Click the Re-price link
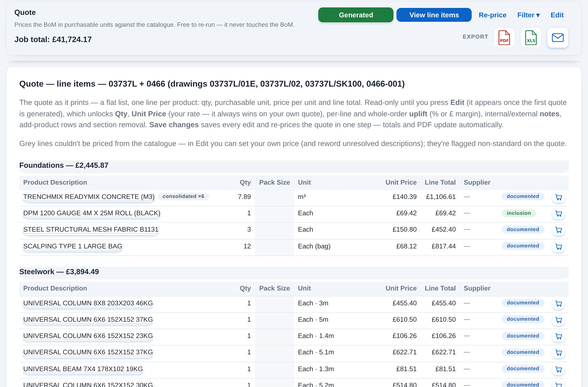This screenshot has height=387, width=588. [492, 15]
